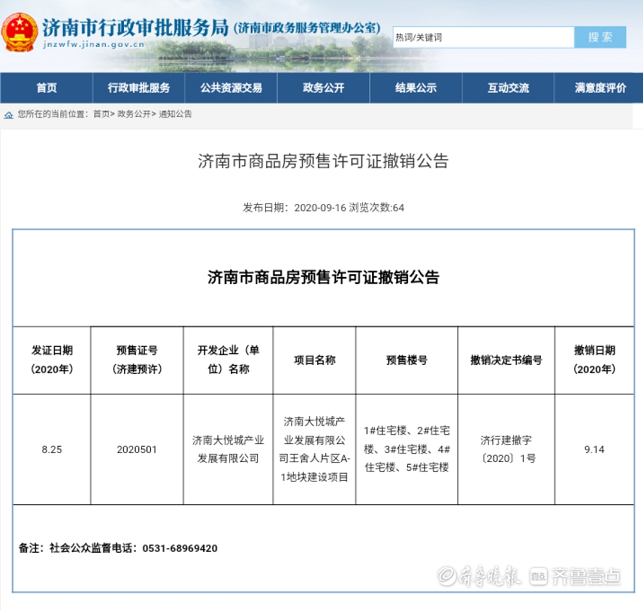The image size is (643, 610).
Task: Click the 通知公告 breadcrumb link
Action: coord(175,114)
